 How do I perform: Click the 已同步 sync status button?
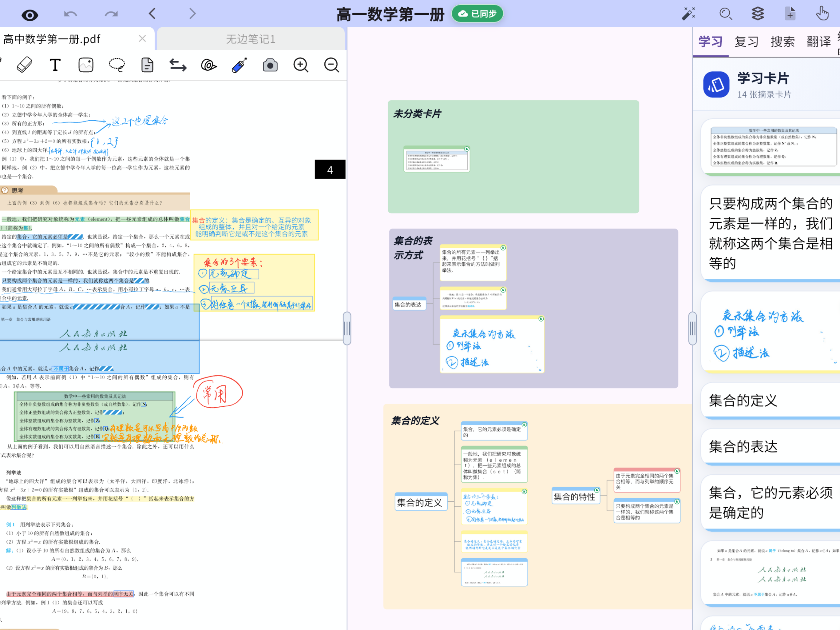(x=477, y=14)
